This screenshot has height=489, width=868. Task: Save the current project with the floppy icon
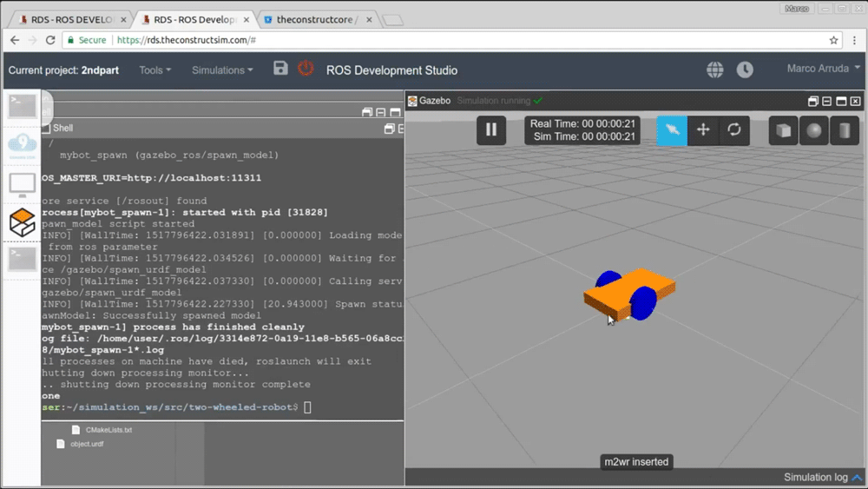pos(280,68)
